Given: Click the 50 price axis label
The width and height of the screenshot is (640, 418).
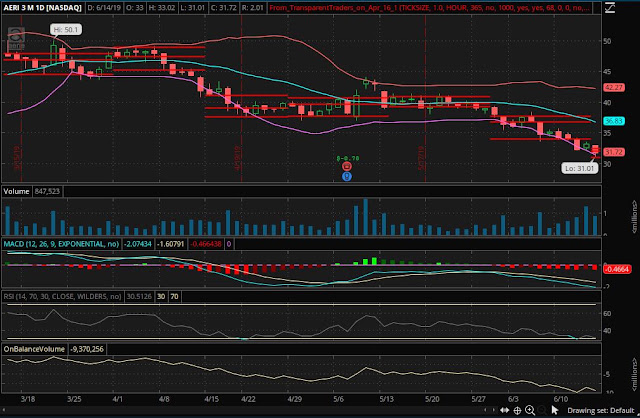Looking at the screenshot, I should coord(607,41).
